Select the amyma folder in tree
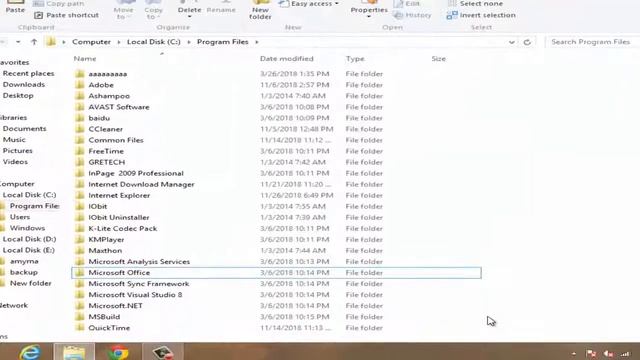This screenshot has width=640, height=360. tap(24, 261)
